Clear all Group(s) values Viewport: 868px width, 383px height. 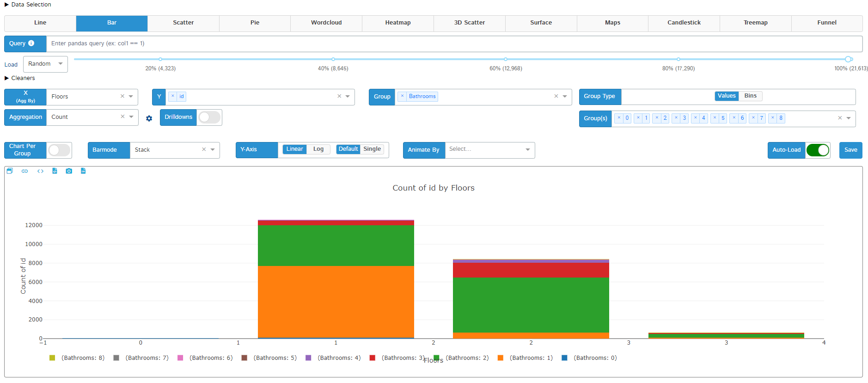point(840,118)
